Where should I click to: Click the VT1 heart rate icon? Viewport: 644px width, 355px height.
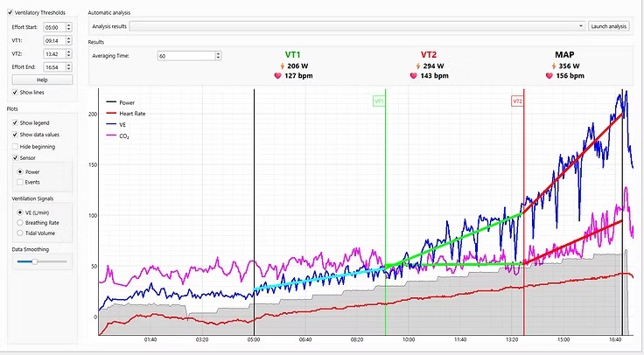click(x=277, y=76)
